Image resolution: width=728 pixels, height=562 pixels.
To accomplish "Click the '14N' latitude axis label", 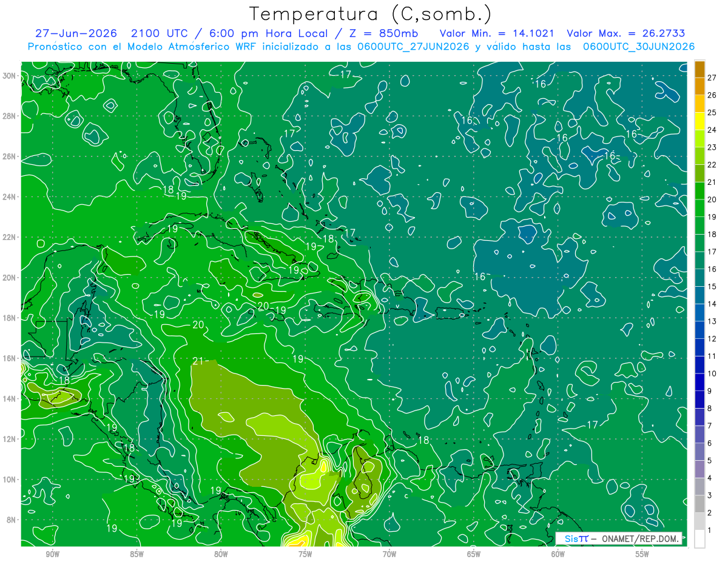I will click(x=9, y=399).
